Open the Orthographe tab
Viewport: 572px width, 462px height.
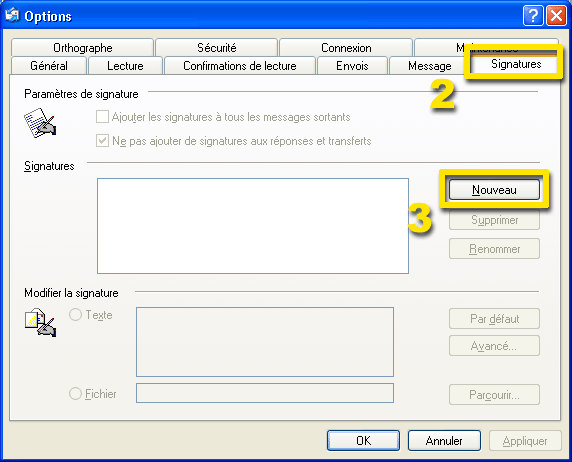pyautogui.click(x=82, y=47)
